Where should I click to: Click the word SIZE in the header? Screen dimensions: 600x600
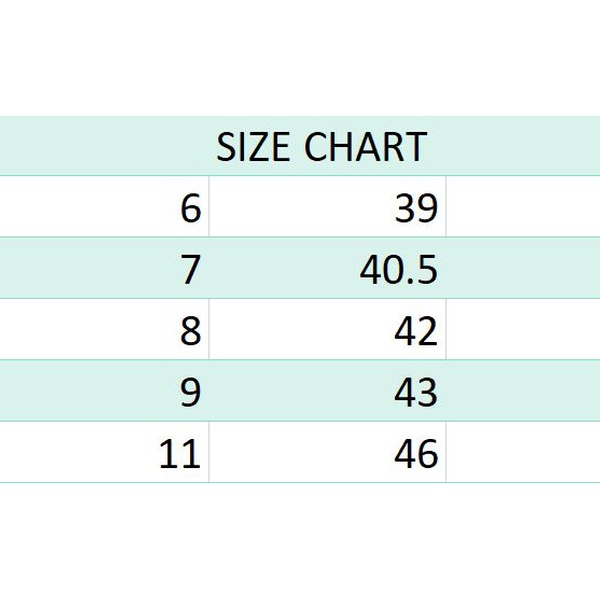[x=255, y=148]
